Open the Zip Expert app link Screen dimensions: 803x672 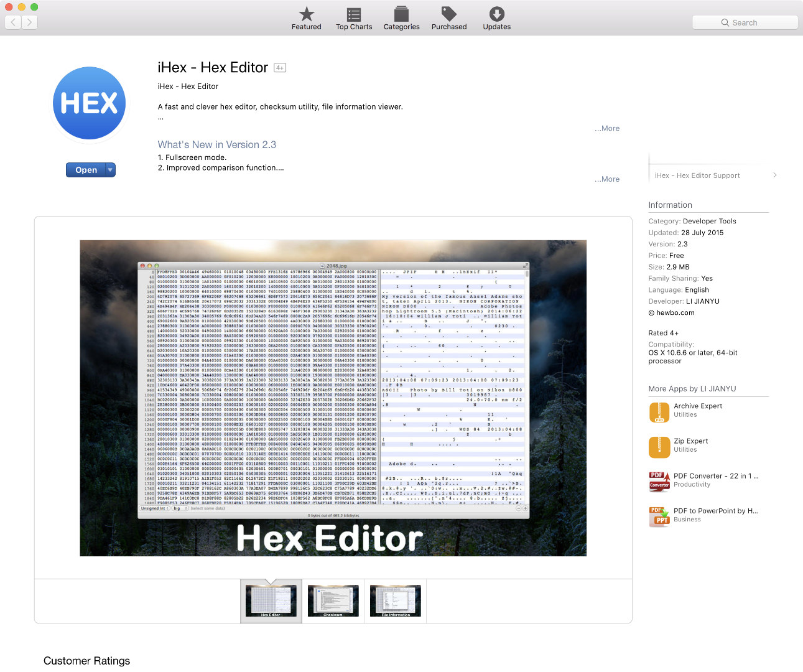click(x=691, y=441)
